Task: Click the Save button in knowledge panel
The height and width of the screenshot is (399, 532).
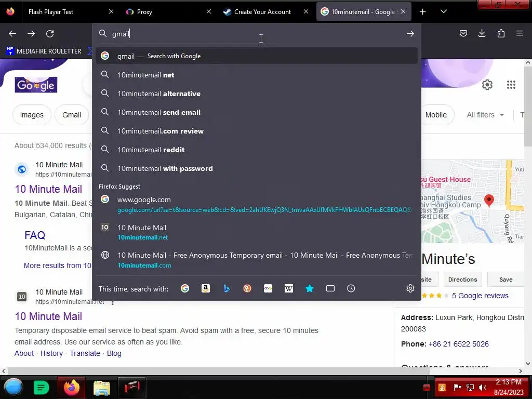Action: click(506, 280)
